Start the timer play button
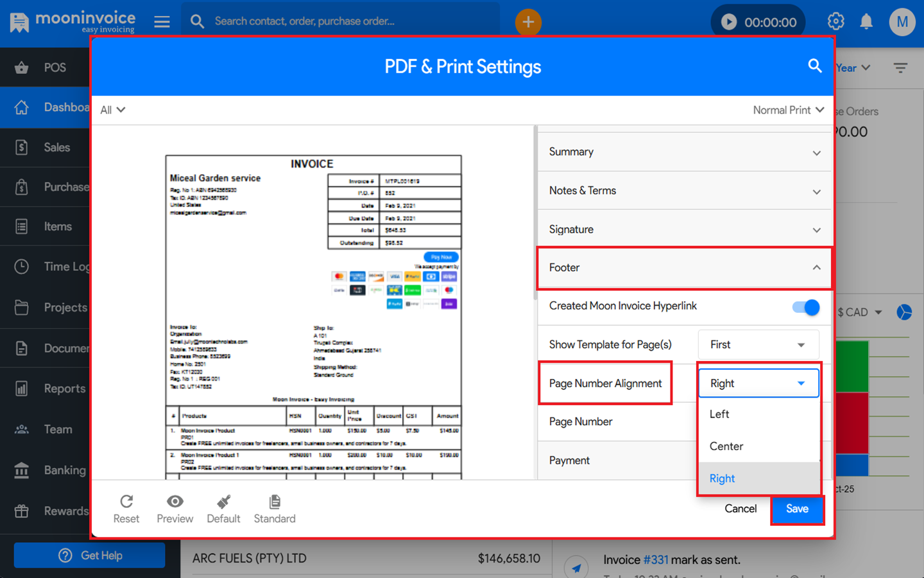 point(729,22)
